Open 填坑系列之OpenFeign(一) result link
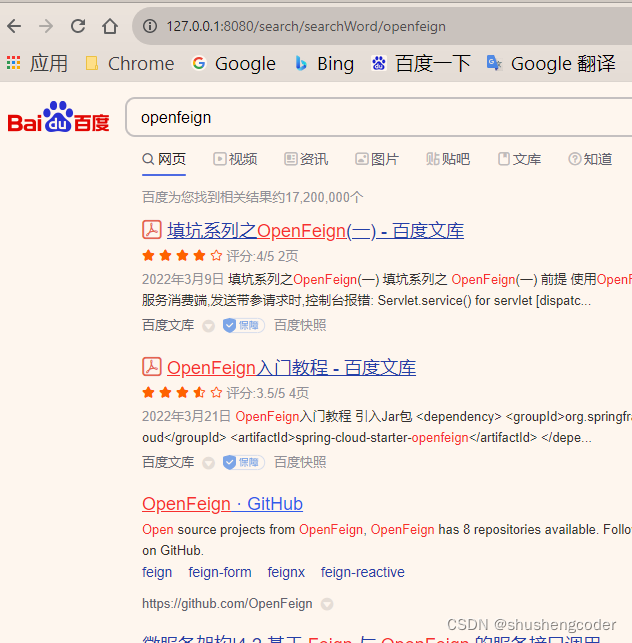This screenshot has height=643, width=632. [x=315, y=230]
